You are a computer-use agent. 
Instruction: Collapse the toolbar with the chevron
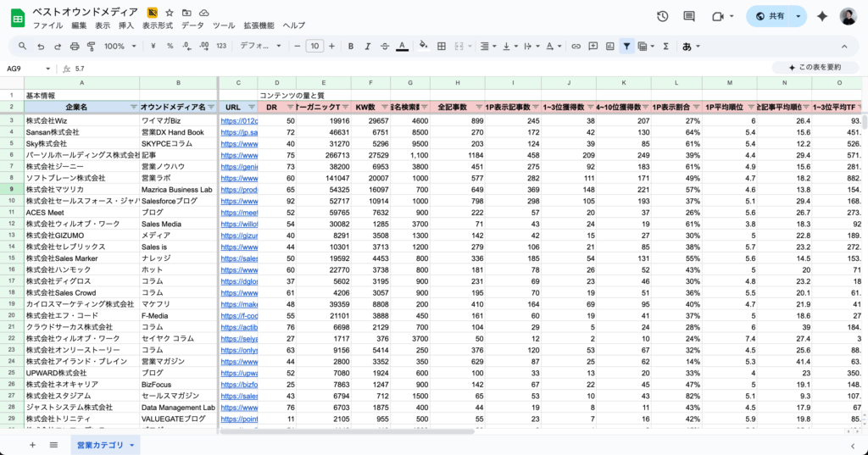pyautogui.click(x=844, y=47)
